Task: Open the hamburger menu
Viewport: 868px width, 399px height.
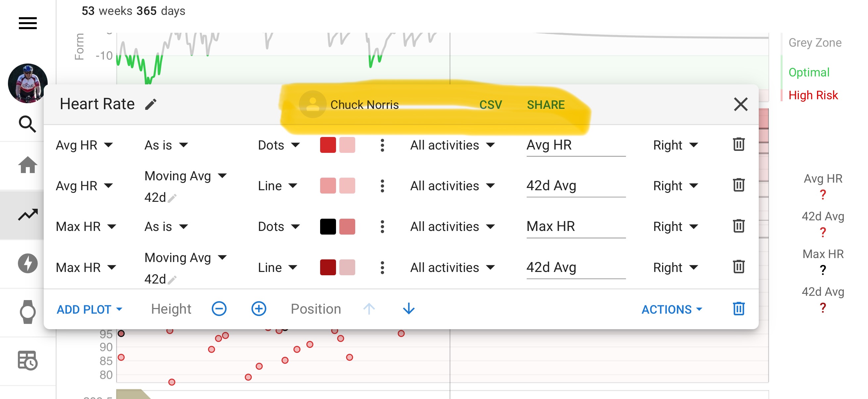Action: (x=27, y=23)
